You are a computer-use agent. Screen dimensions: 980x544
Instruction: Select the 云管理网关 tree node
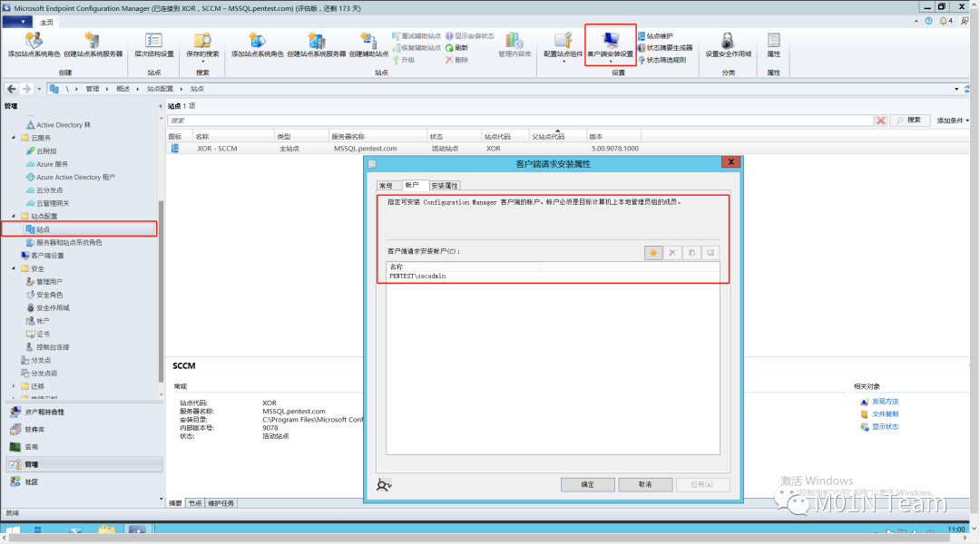point(47,204)
